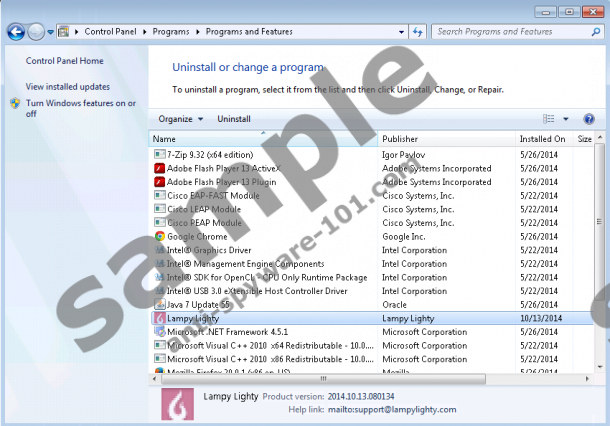Click the Help question mark icon
This screenshot has height=426, width=610.
[x=589, y=119]
